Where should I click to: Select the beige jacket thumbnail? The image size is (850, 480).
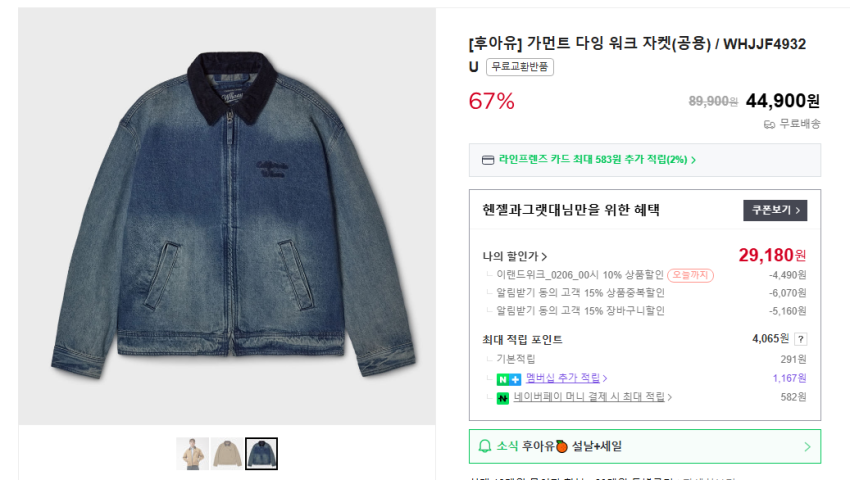227,454
